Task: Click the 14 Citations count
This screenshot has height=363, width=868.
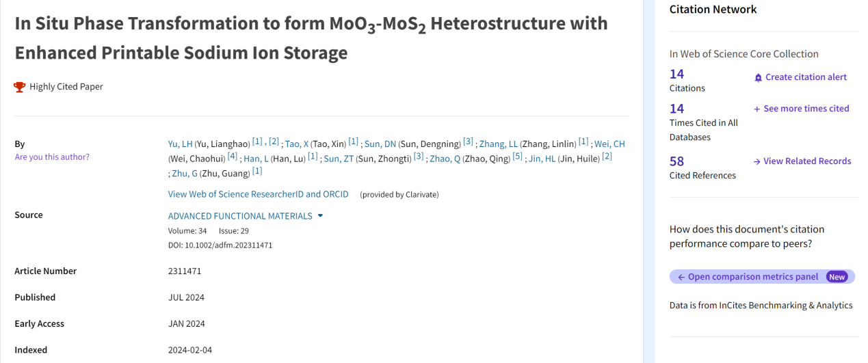Action: pos(676,75)
